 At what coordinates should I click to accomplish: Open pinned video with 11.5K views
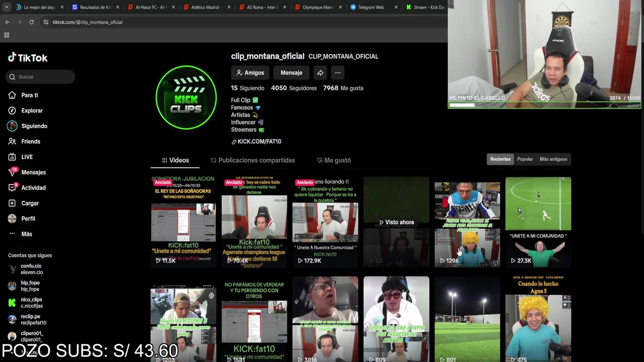(x=183, y=221)
